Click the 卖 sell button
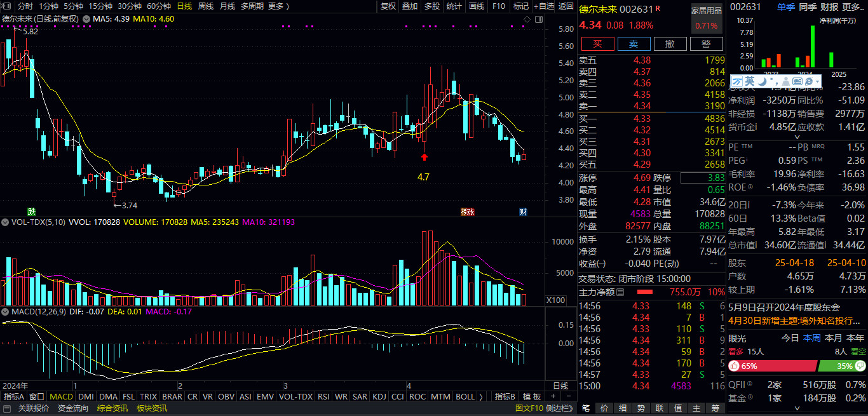The height and width of the screenshot is (416, 868). tap(634, 44)
